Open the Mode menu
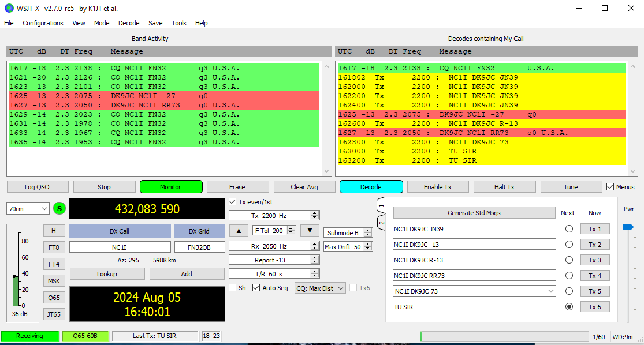 [x=102, y=23]
